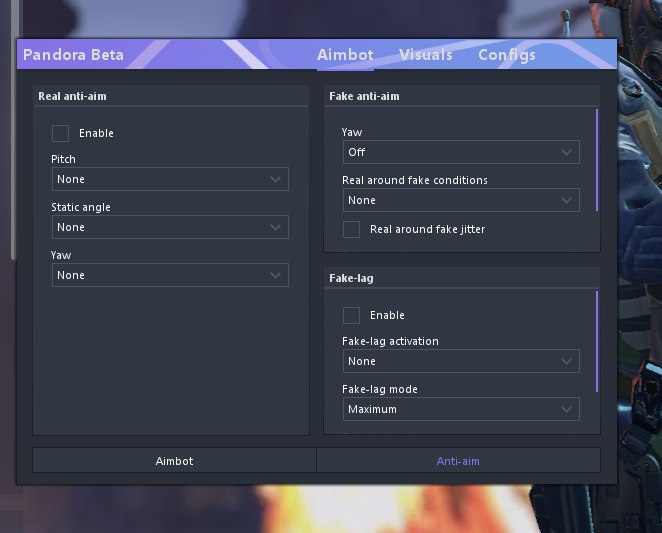Open the Aimbot top tab

pos(345,55)
